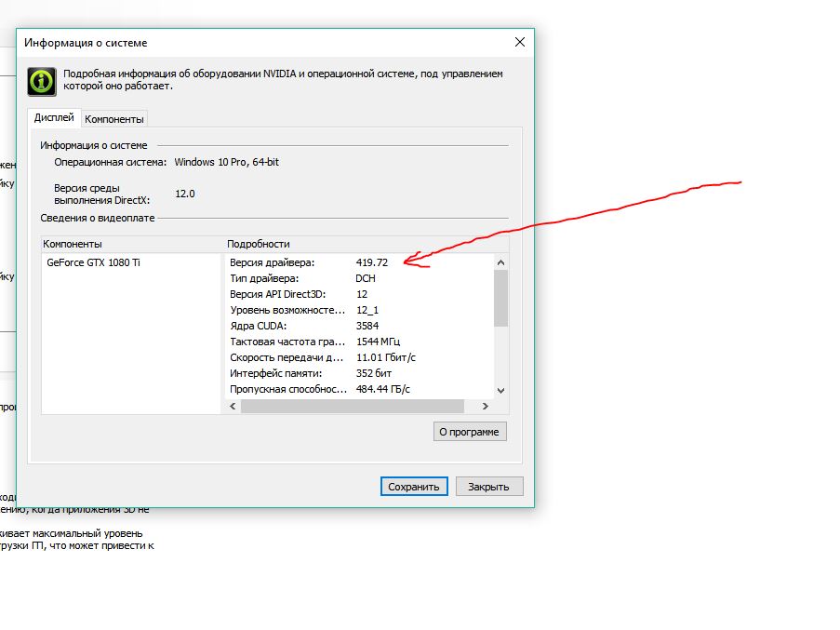
Task: Click the horizontal scroll-right arrow
Action: click(x=486, y=406)
